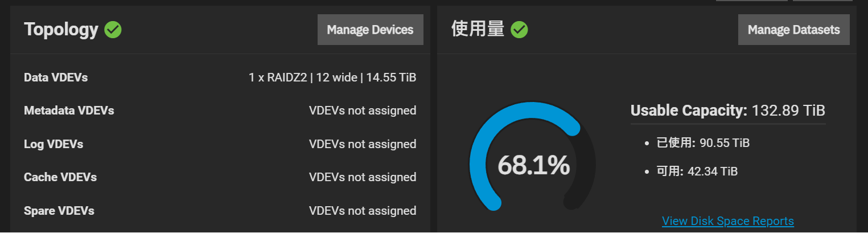
Task: Click the 使用量 card title
Action: (x=478, y=30)
